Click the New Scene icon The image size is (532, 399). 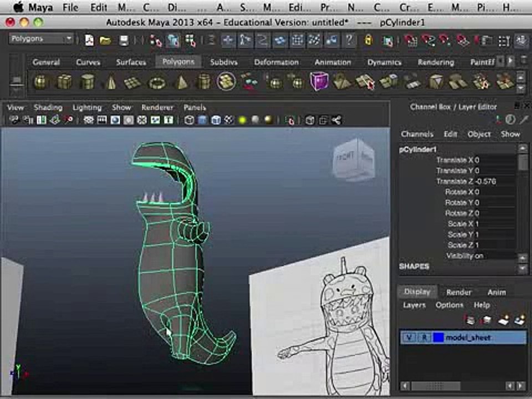pyautogui.click(x=89, y=40)
